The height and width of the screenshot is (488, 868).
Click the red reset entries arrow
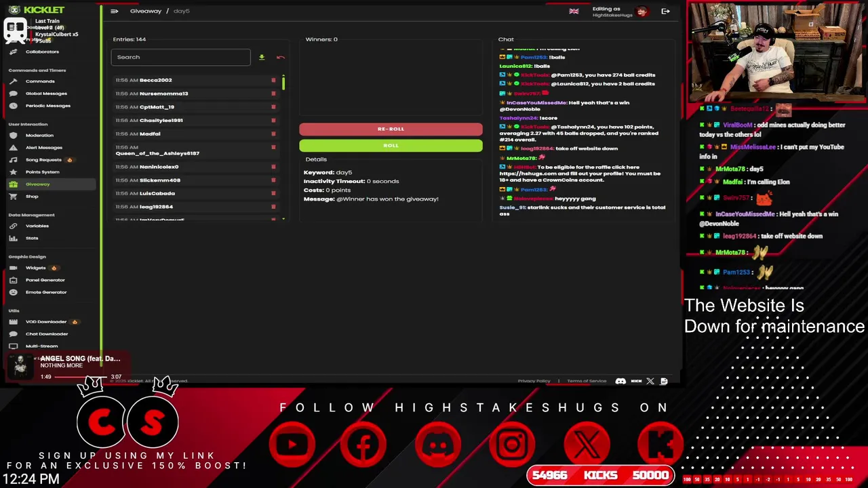coord(281,57)
